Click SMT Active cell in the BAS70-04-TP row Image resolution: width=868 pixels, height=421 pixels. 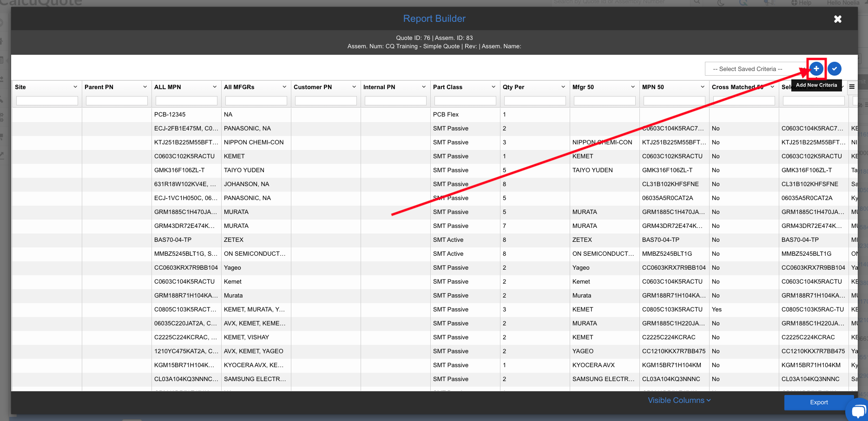[x=465, y=240]
